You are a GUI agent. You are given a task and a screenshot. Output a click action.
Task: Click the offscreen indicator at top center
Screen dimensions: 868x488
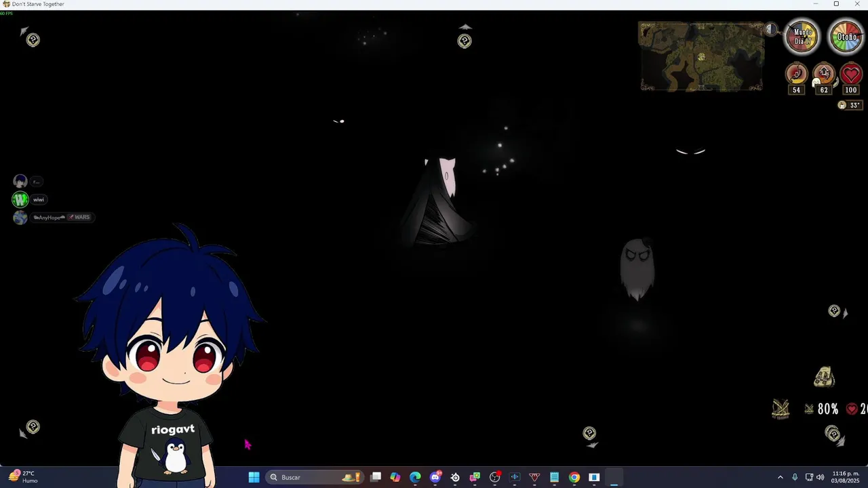coord(465,41)
